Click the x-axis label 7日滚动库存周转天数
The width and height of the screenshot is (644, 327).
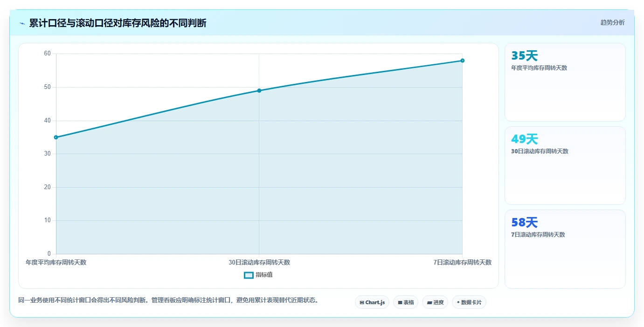[x=462, y=262]
